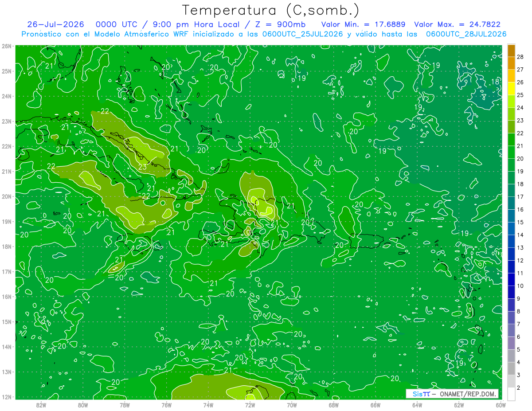532x411 pixels.
Task: Click the bright yellow swatch between 25 and 26
Action: click(511, 89)
